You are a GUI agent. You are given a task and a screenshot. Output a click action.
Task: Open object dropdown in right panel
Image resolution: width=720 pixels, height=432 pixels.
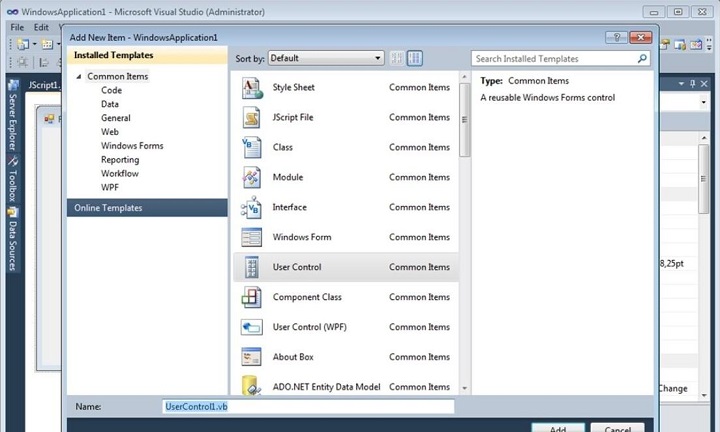click(703, 102)
